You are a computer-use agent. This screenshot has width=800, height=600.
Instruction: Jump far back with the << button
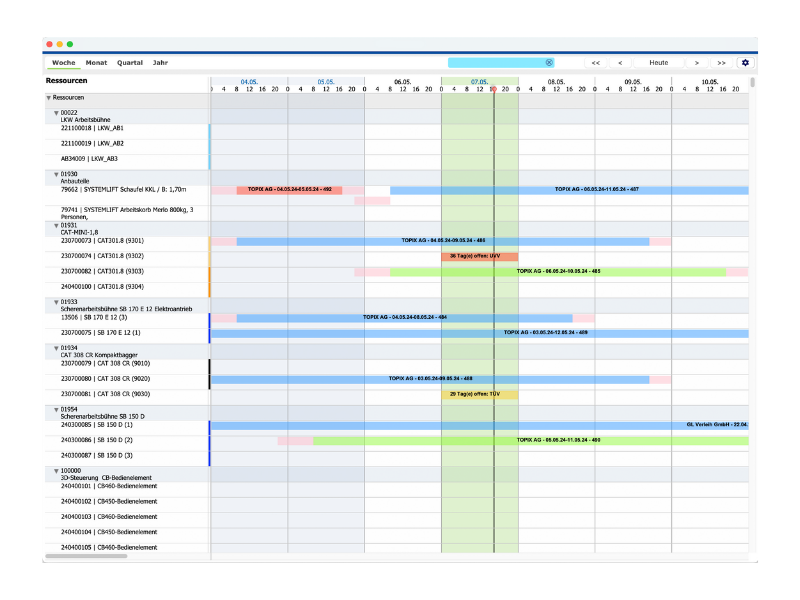pyautogui.click(x=595, y=62)
